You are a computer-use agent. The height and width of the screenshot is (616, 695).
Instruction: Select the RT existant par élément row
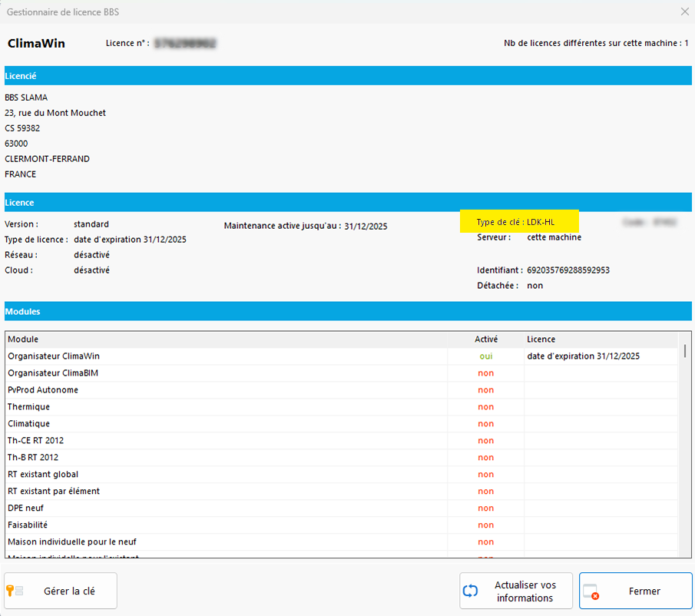[x=341, y=491]
